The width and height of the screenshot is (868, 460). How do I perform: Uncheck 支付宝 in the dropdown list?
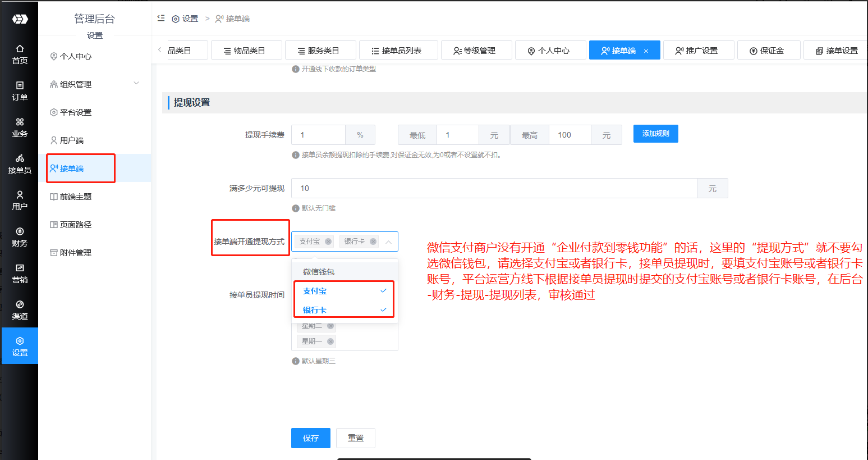(x=345, y=291)
